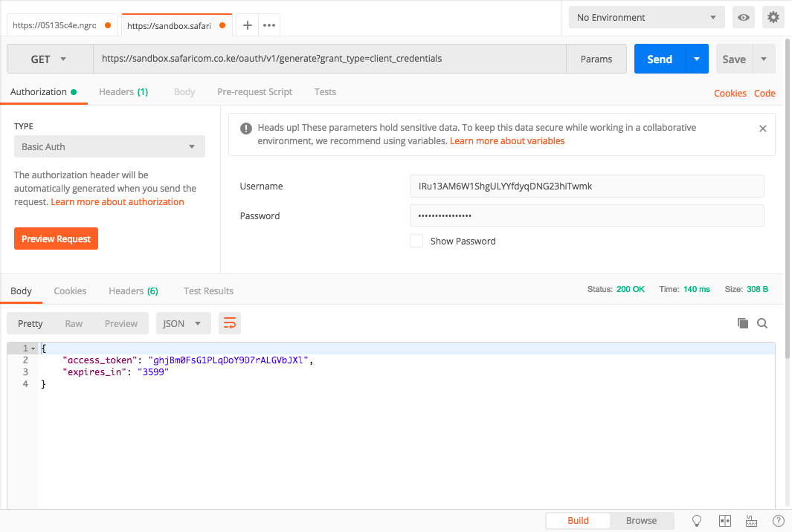The height and width of the screenshot is (532, 792).
Task: Click the Save button
Action: tap(734, 59)
